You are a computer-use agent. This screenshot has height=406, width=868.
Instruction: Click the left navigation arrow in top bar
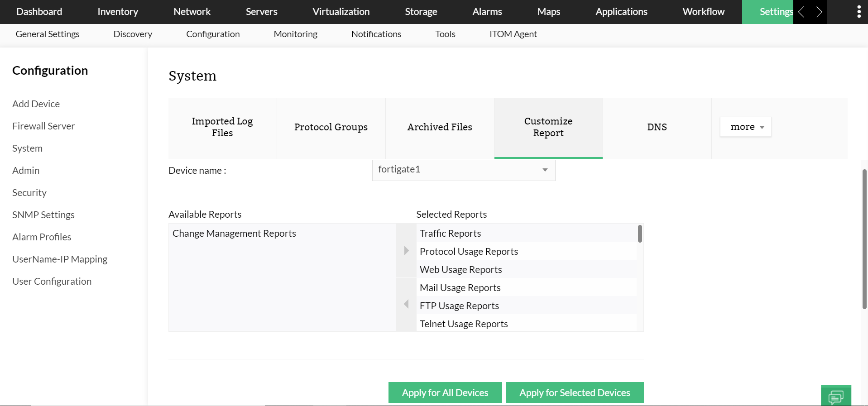point(801,12)
